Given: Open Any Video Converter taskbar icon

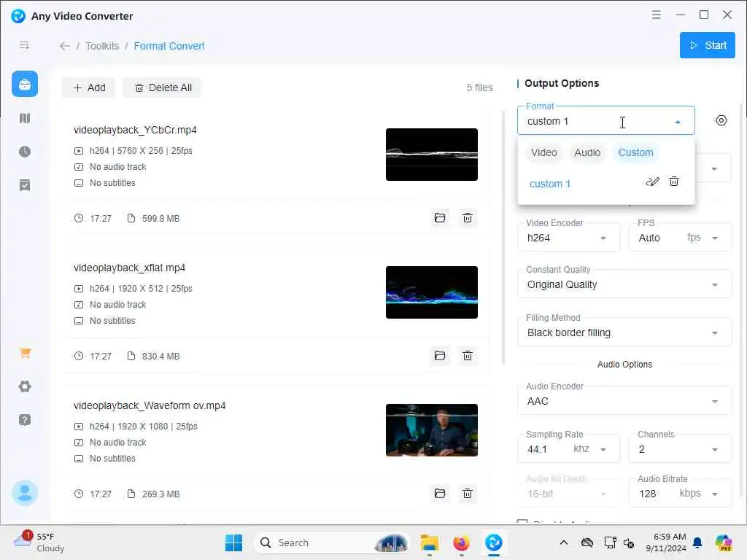Looking at the screenshot, I should click(494, 542).
